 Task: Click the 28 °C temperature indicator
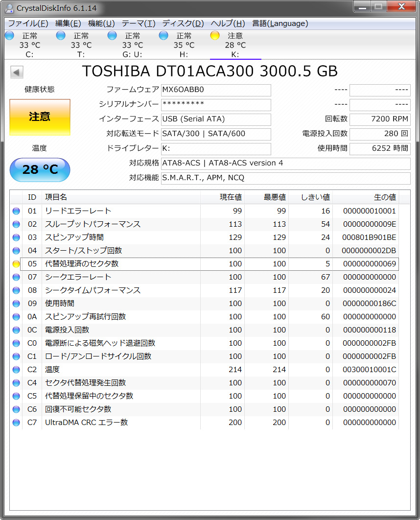tap(40, 170)
